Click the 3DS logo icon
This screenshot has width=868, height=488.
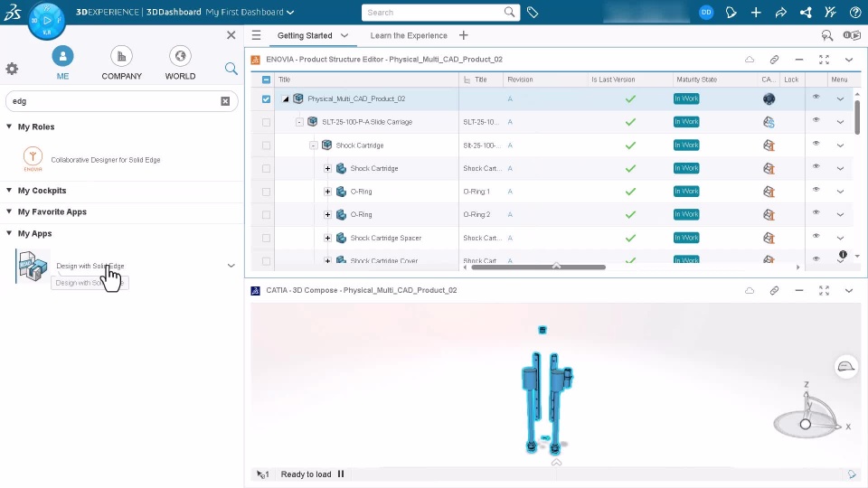click(x=12, y=12)
